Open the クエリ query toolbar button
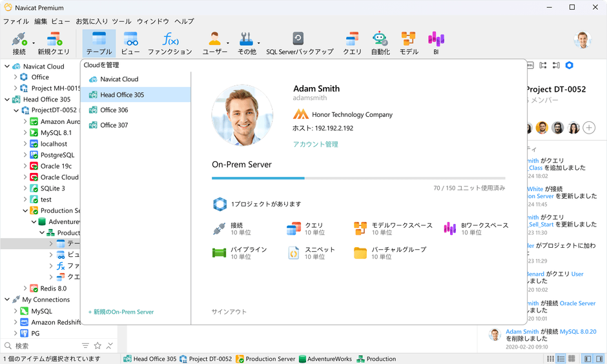607x364 pixels. (x=352, y=43)
